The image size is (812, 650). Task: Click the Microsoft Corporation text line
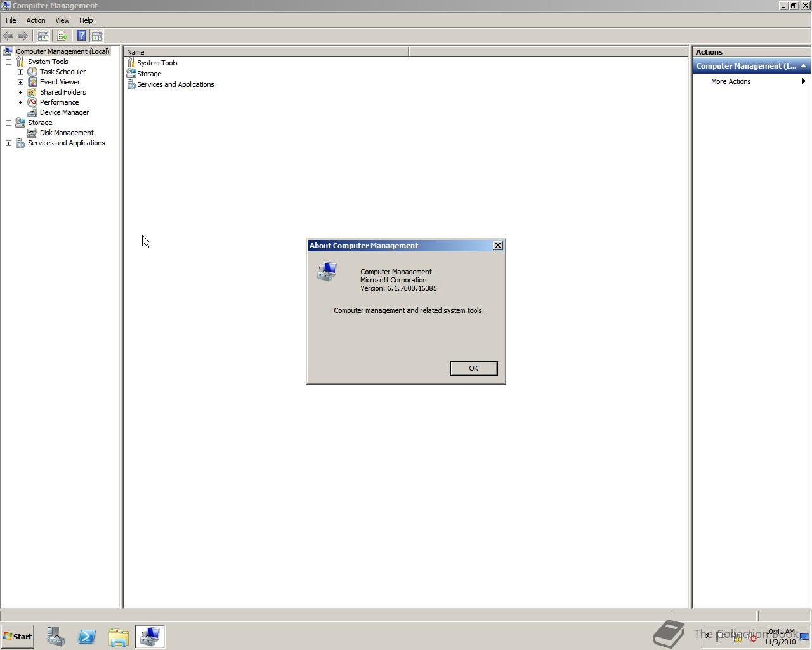pyautogui.click(x=393, y=280)
